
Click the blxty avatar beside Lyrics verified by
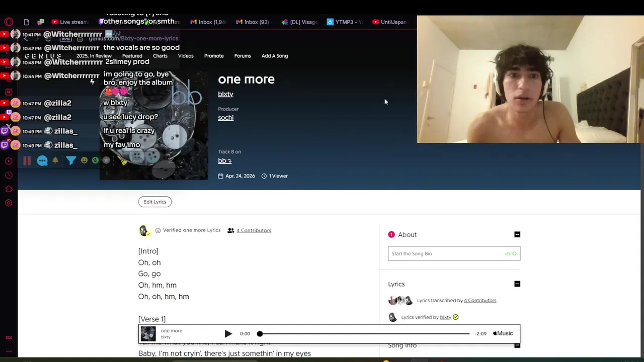[x=392, y=317]
